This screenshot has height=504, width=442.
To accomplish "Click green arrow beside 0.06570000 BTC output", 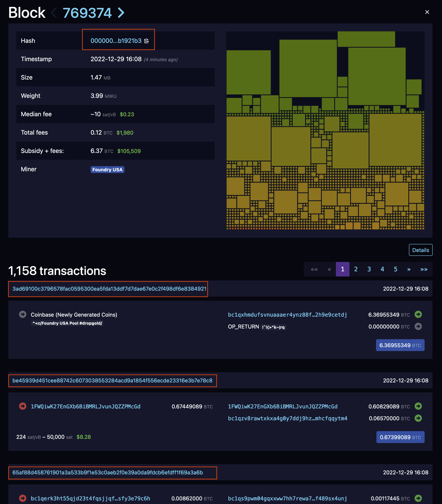I will (418, 418).
